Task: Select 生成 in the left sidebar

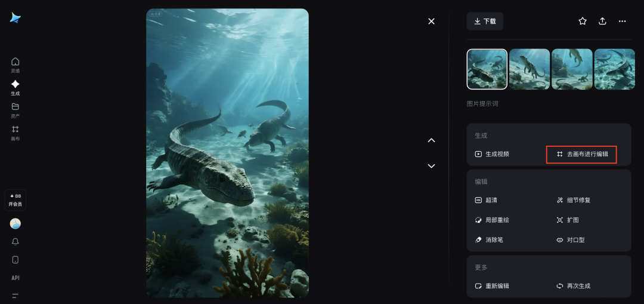Action: pos(16,88)
